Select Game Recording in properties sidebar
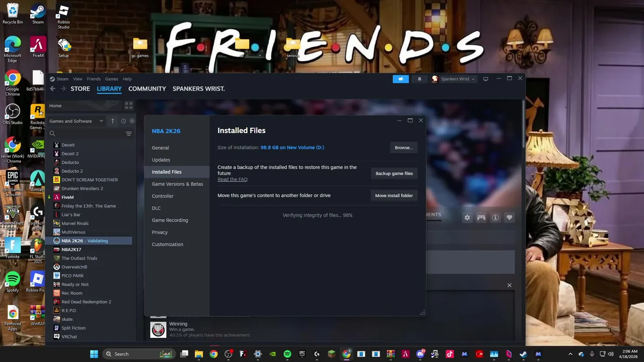This screenshot has height=362, width=644. click(177, 220)
